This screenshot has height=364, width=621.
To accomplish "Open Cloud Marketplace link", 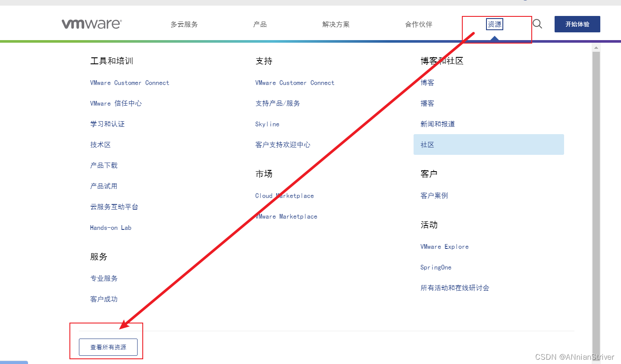I will pos(285,196).
